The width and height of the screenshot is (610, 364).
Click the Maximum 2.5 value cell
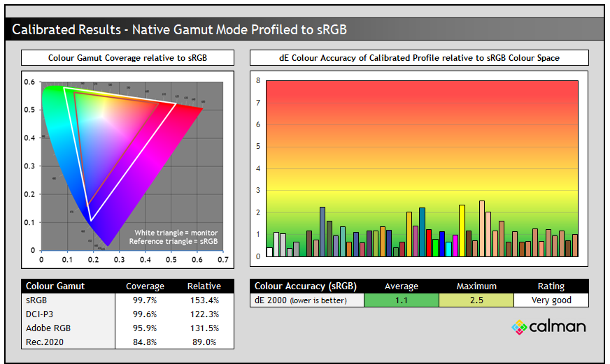click(x=476, y=300)
